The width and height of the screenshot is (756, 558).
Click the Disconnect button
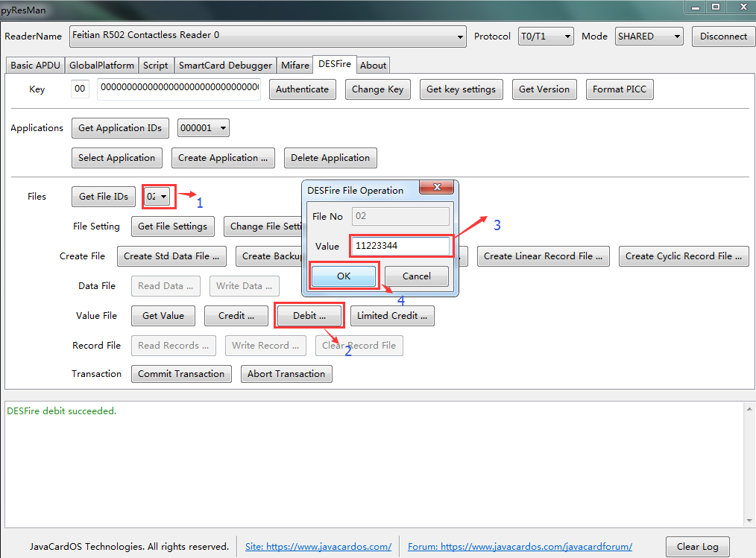(x=723, y=37)
